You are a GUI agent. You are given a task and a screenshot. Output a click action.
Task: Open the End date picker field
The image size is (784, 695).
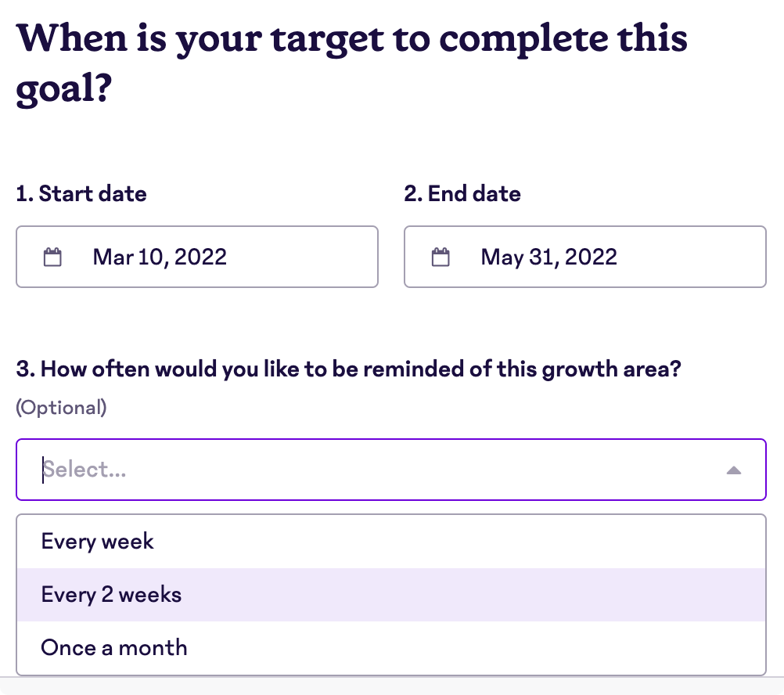tap(585, 257)
